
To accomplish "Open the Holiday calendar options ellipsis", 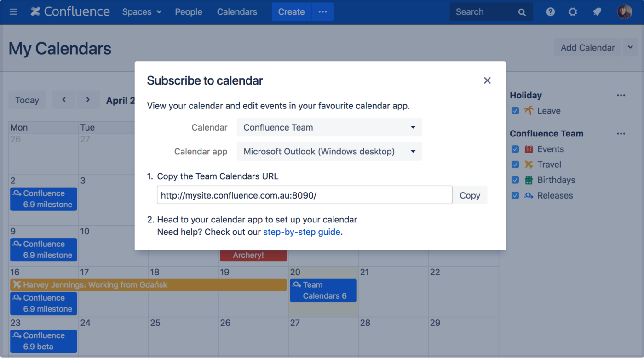I will [x=621, y=95].
